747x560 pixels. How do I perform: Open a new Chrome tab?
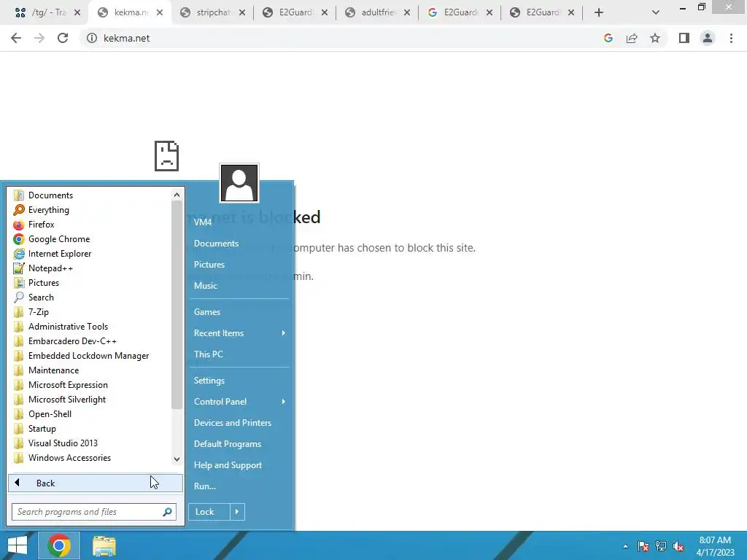point(599,12)
